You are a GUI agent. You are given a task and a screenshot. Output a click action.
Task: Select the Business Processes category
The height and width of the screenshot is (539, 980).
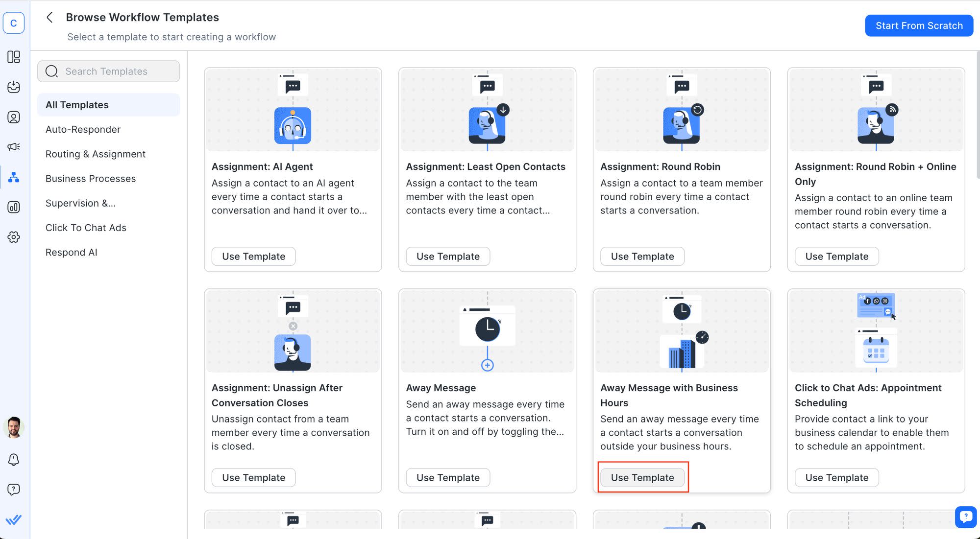[90, 178]
